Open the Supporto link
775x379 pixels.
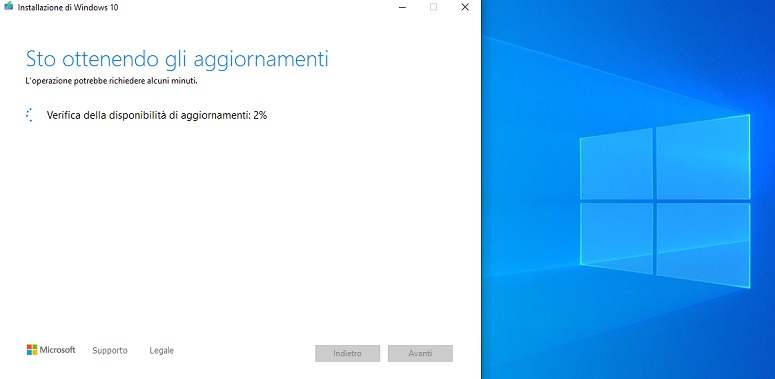[x=110, y=350]
